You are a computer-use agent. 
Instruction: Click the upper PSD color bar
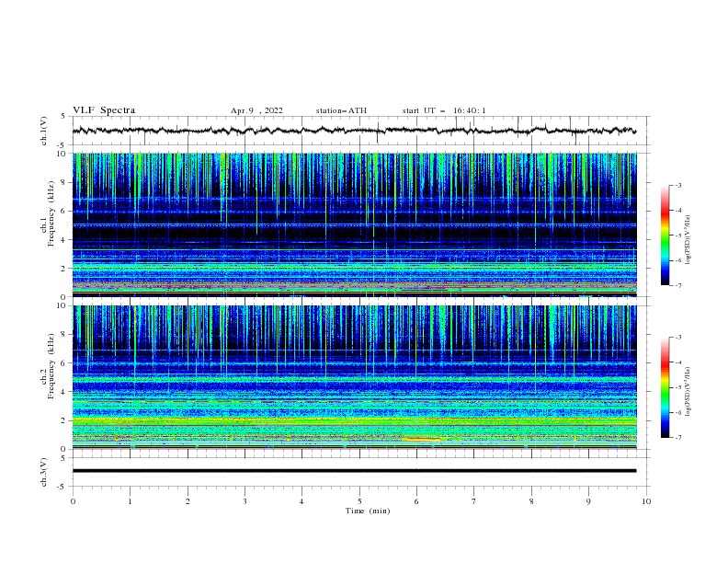[x=665, y=236]
